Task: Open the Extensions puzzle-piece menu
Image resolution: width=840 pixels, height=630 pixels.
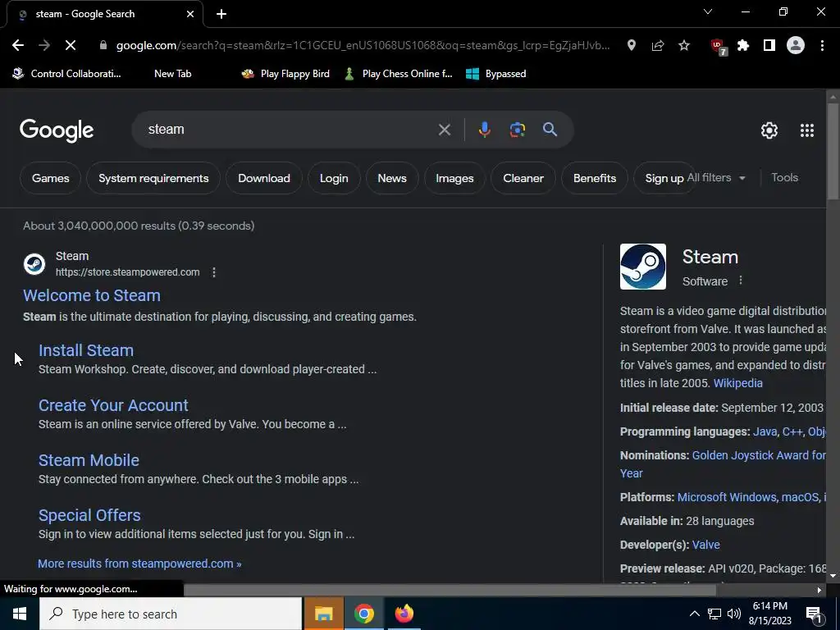Action: (x=743, y=46)
